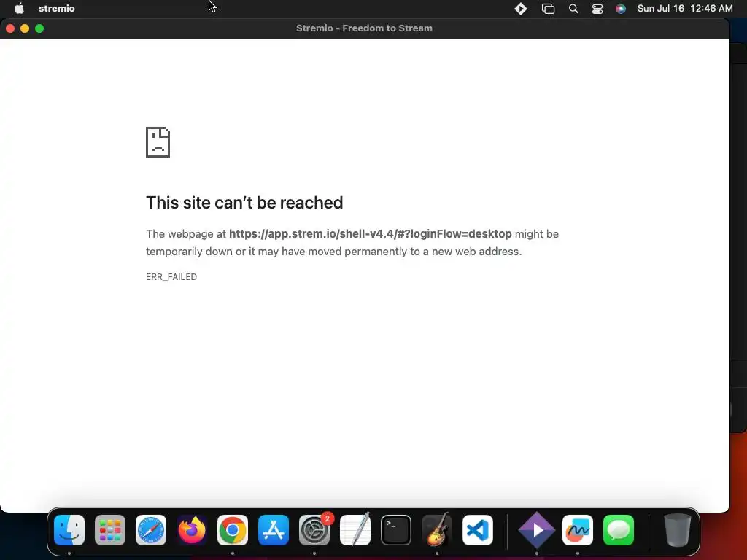The image size is (747, 560).
Task: Click the Stremio icon in the Dock
Action: (536, 530)
